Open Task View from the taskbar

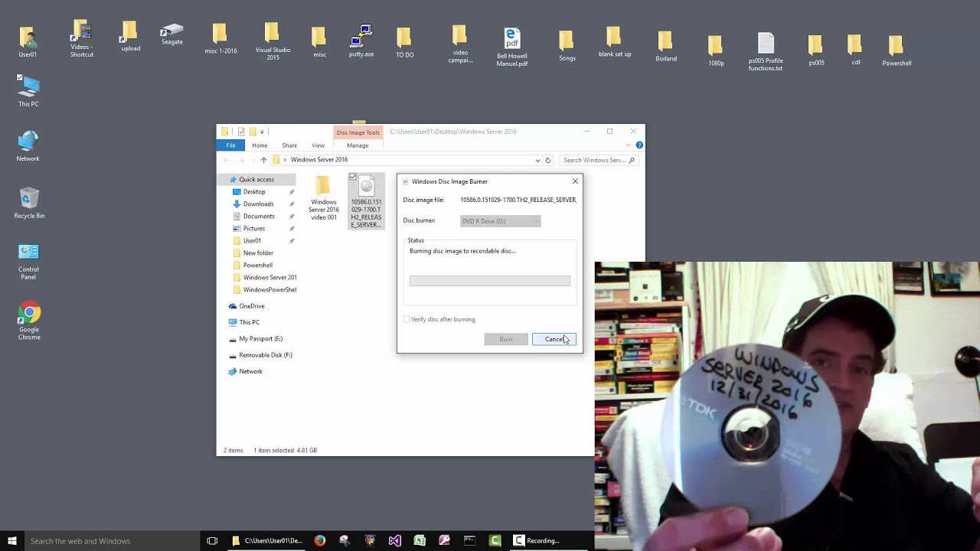pyautogui.click(x=212, y=540)
